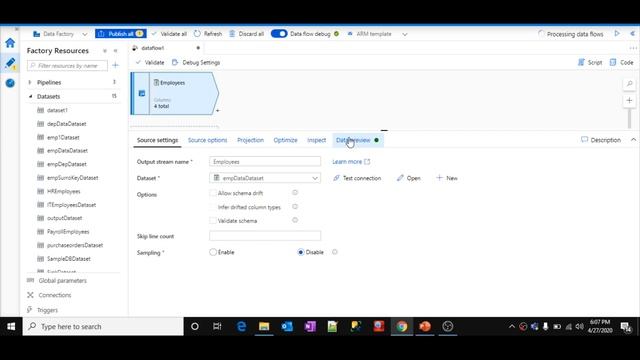Open the Script view

[590, 62]
